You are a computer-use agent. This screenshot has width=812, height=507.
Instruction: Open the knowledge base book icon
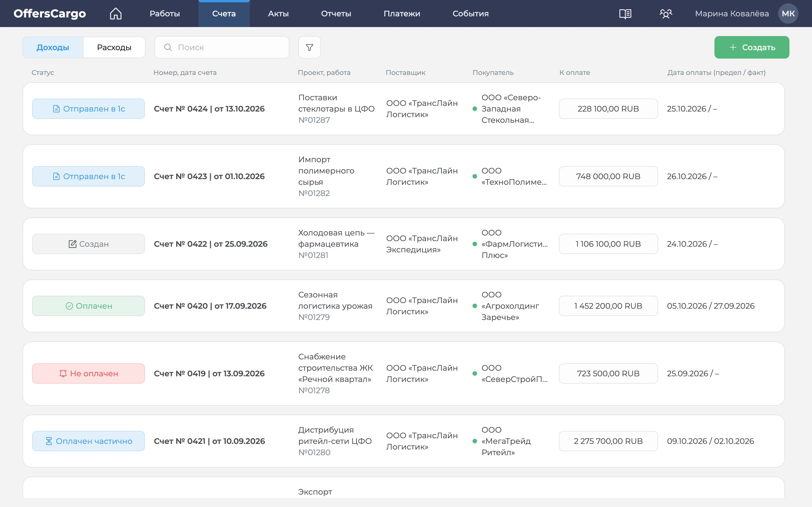point(625,14)
